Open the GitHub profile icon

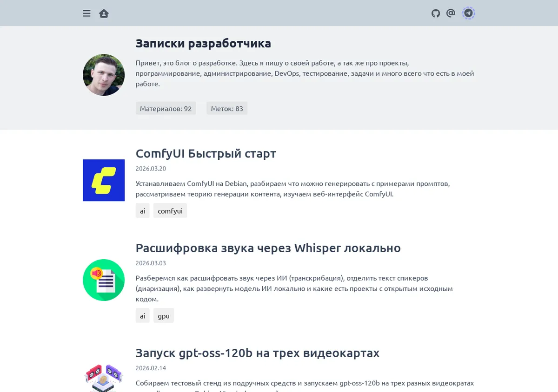click(x=436, y=13)
